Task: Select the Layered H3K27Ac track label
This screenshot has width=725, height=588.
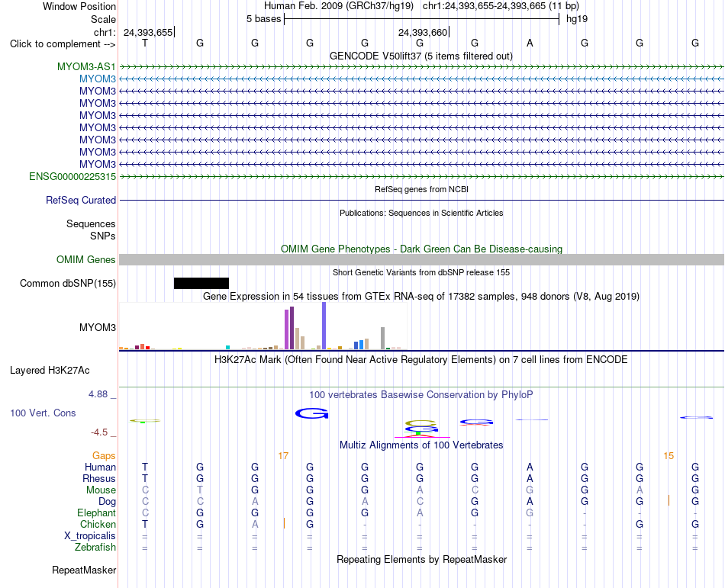Action: coord(50,370)
